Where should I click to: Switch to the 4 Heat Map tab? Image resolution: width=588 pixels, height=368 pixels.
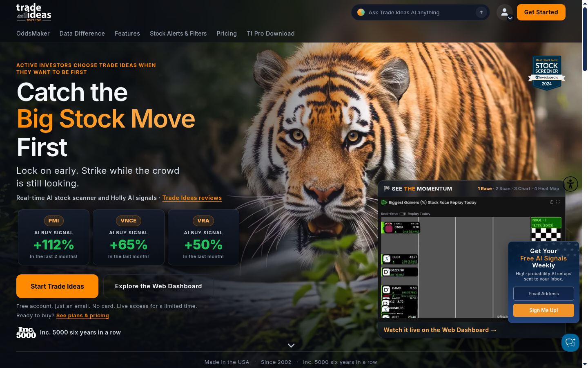pos(547,188)
